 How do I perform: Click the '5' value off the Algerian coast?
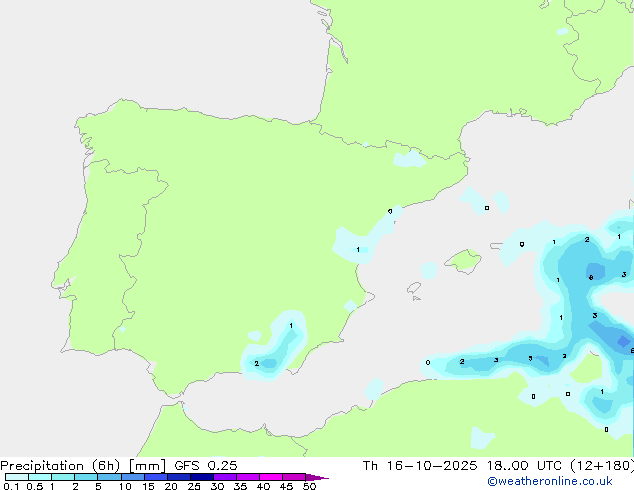(530, 358)
